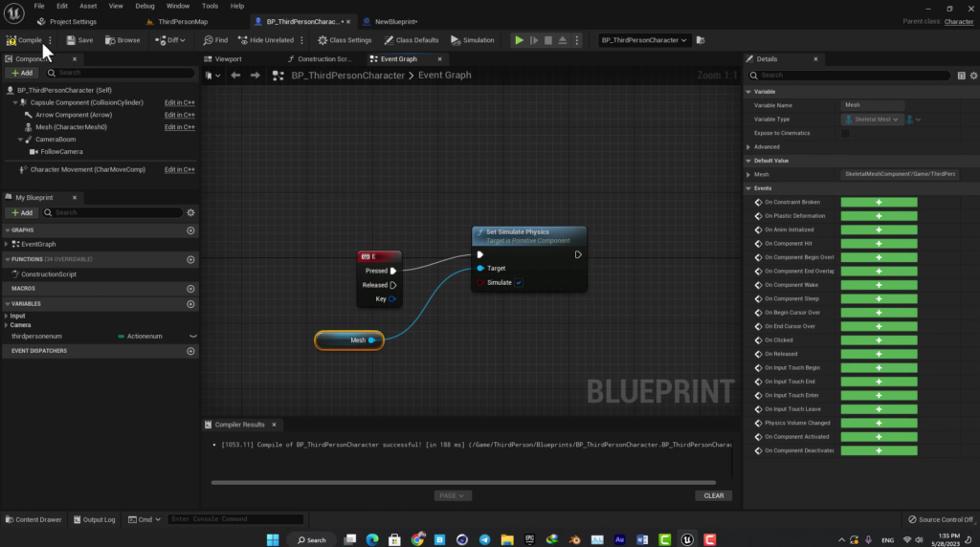Viewport: 980px width, 547px height.
Task: Open Output Log
Action: point(95,519)
